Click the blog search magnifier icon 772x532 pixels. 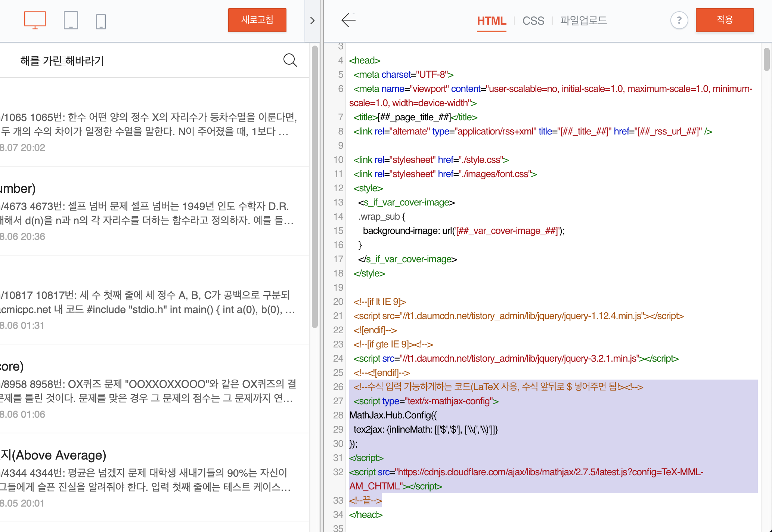[290, 60]
